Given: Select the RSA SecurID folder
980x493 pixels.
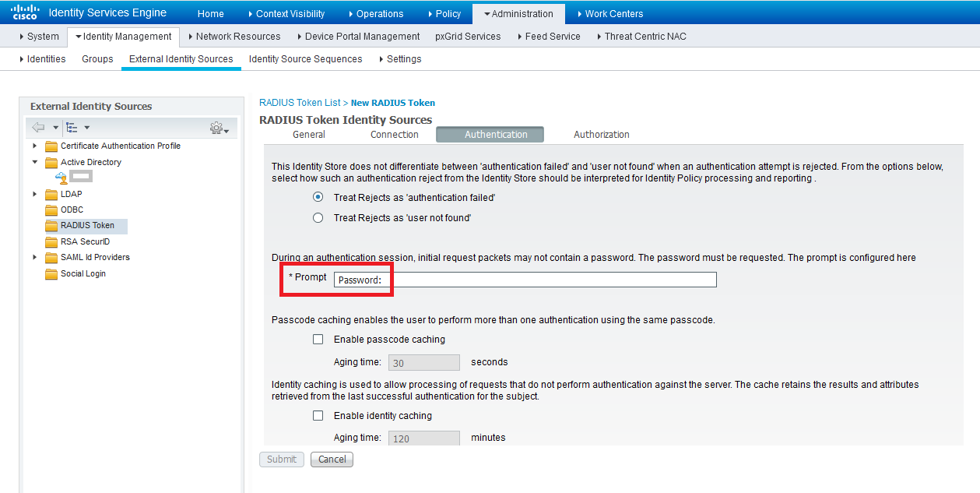Looking at the screenshot, I should point(49,241).
